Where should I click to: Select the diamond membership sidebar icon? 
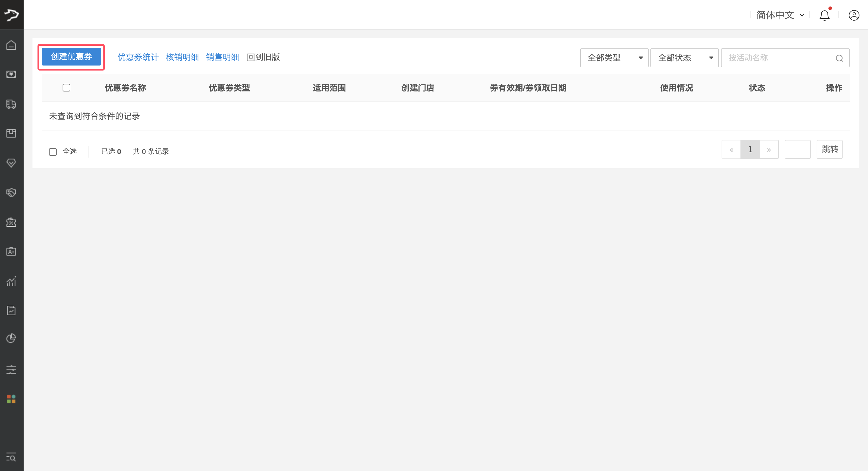pyautogui.click(x=11, y=163)
